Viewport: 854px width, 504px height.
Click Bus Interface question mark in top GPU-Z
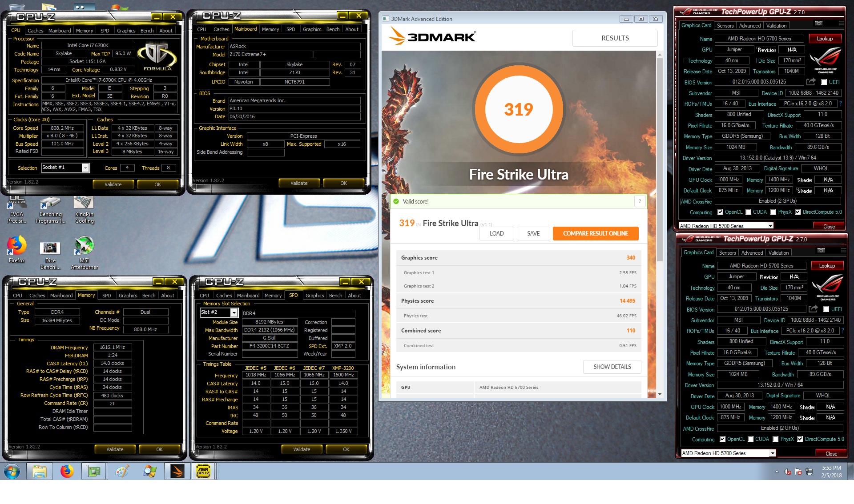840,104
